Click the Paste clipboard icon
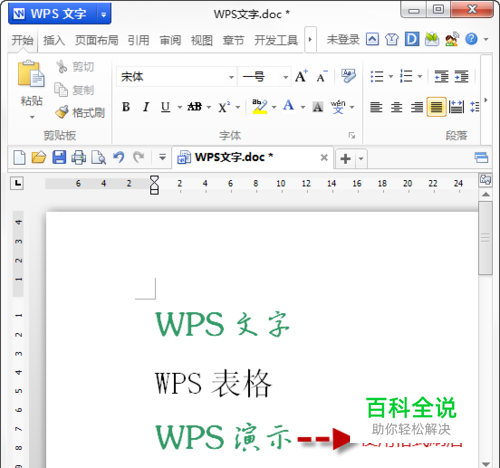This screenshot has width=500, height=468. 31,74
